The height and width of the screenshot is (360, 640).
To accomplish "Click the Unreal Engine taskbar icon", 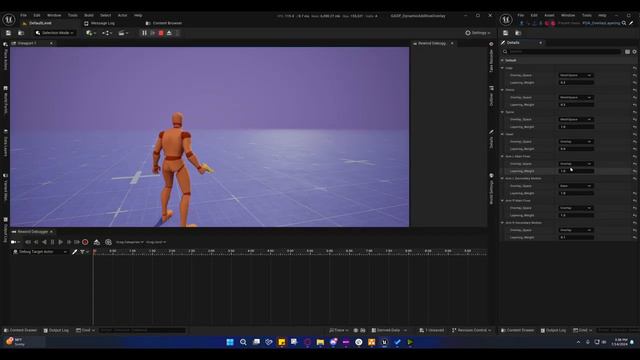I will (x=384, y=342).
